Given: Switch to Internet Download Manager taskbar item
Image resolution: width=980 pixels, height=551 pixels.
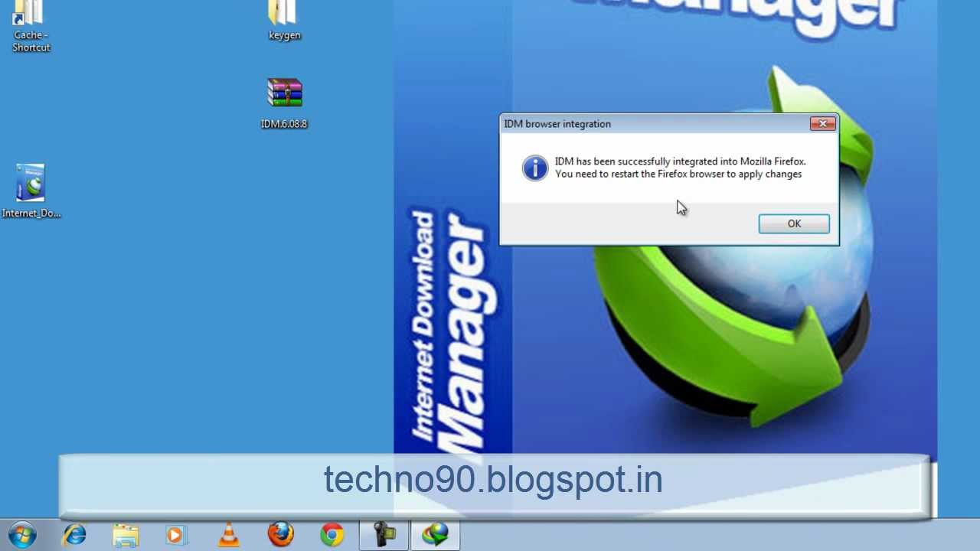Looking at the screenshot, I should (436, 534).
